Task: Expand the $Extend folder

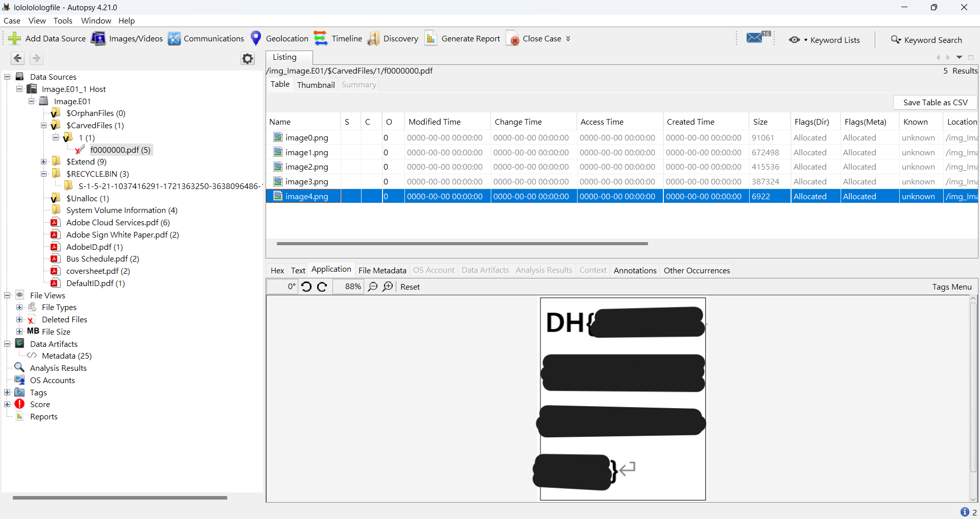Action: tap(44, 162)
